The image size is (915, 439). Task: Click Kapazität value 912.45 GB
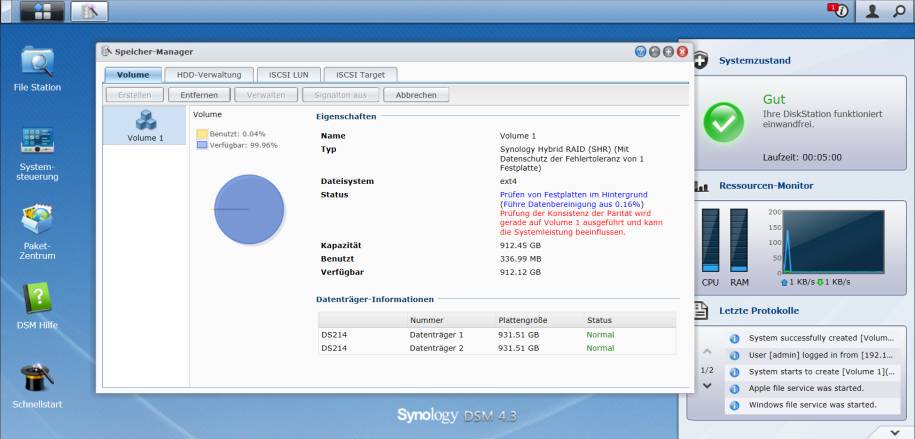(x=521, y=245)
